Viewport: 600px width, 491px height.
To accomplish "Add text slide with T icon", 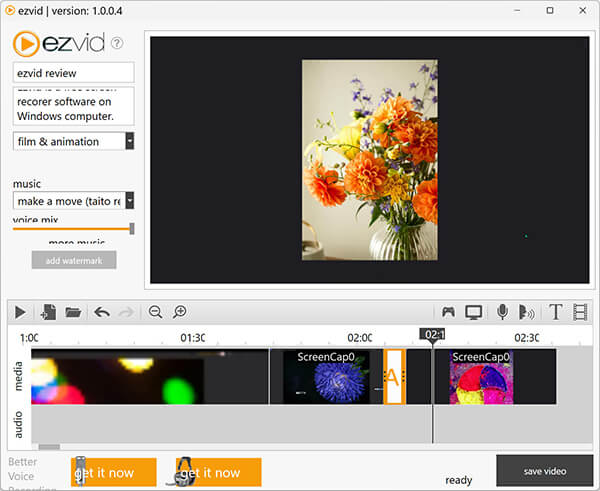I will pyautogui.click(x=555, y=312).
